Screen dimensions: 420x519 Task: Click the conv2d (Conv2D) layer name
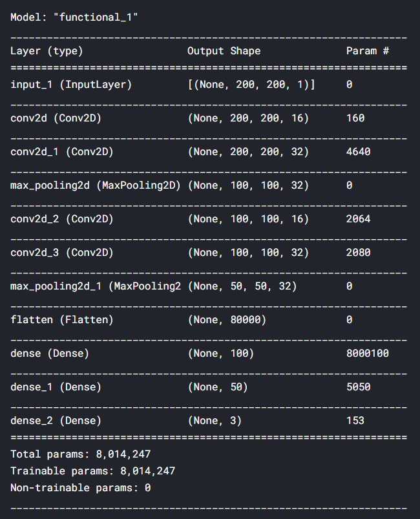pyautogui.click(x=56, y=118)
